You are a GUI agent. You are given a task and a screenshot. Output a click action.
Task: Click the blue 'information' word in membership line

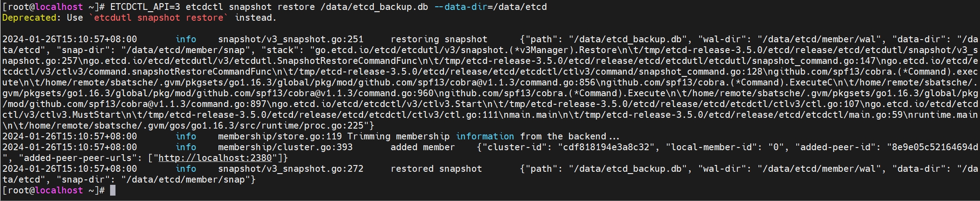pyautogui.click(x=485, y=136)
